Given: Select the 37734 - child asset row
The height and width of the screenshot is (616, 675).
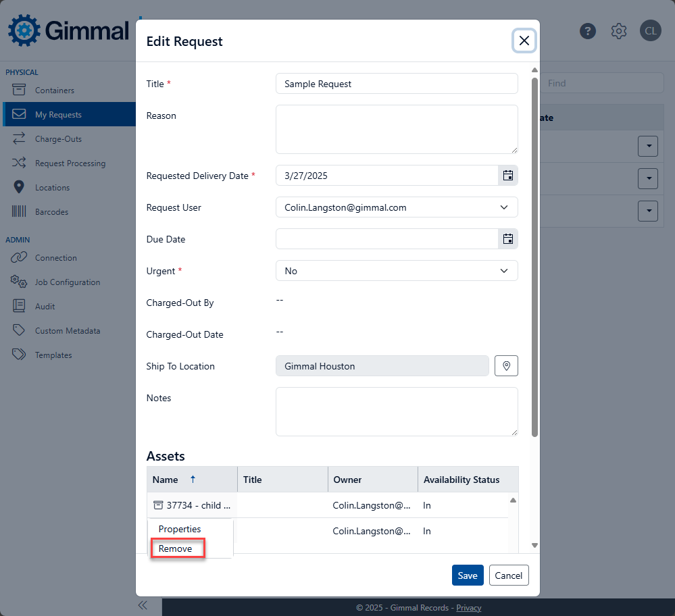Looking at the screenshot, I should coord(328,505).
